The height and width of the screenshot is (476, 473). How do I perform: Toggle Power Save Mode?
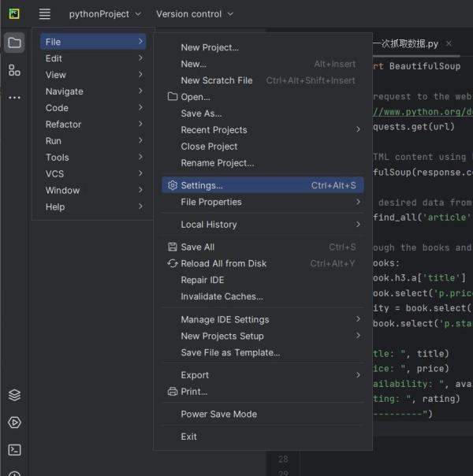pos(218,414)
